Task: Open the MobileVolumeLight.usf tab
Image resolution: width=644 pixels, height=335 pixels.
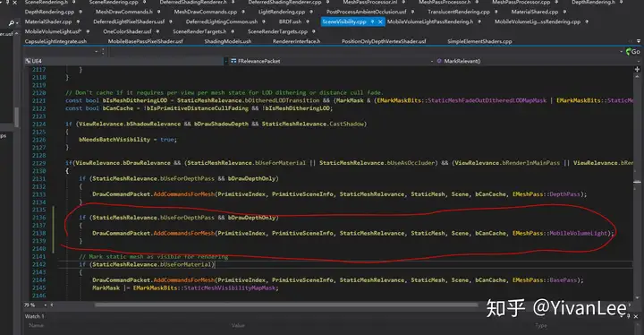Action: pyautogui.click(x=53, y=31)
